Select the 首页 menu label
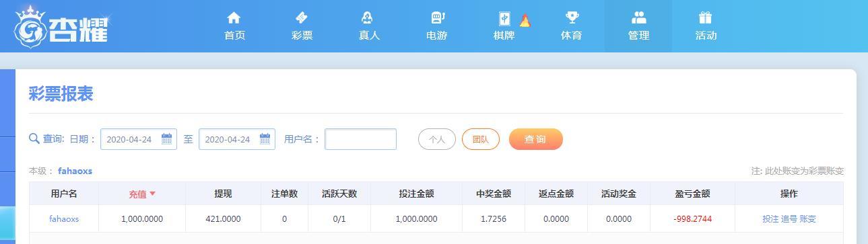The width and height of the screenshot is (868, 244). (x=234, y=36)
